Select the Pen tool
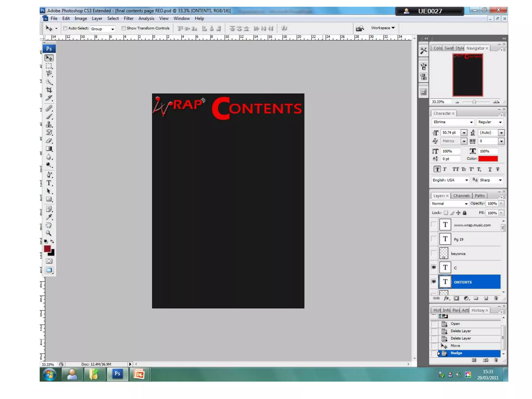The width and height of the screenshot is (532, 399). point(49,175)
